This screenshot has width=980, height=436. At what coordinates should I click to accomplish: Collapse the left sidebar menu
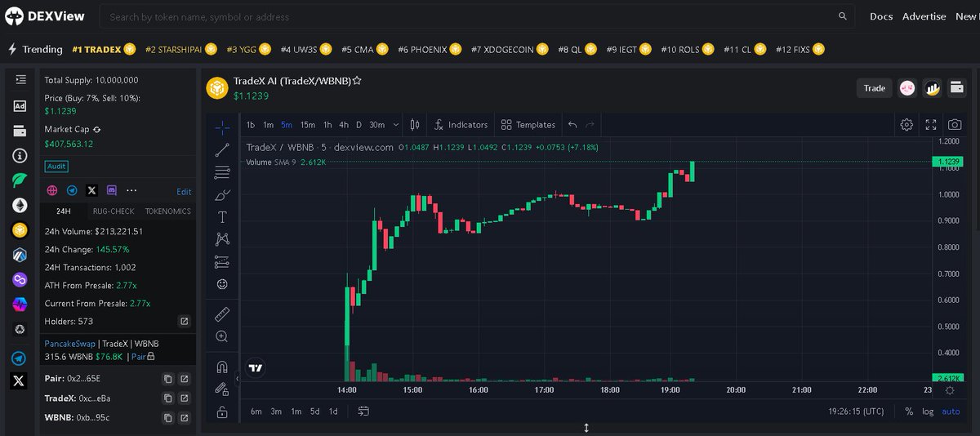click(20, 79)
